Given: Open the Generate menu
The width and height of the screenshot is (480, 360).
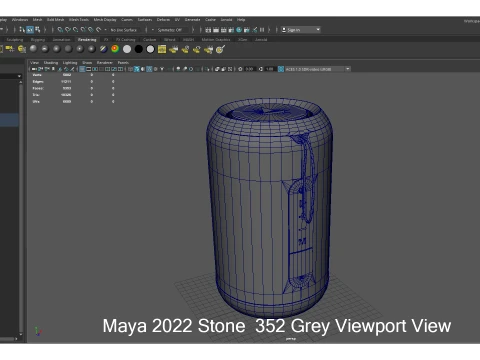Looking at the screenshot, I should click(x=192, y=20).
